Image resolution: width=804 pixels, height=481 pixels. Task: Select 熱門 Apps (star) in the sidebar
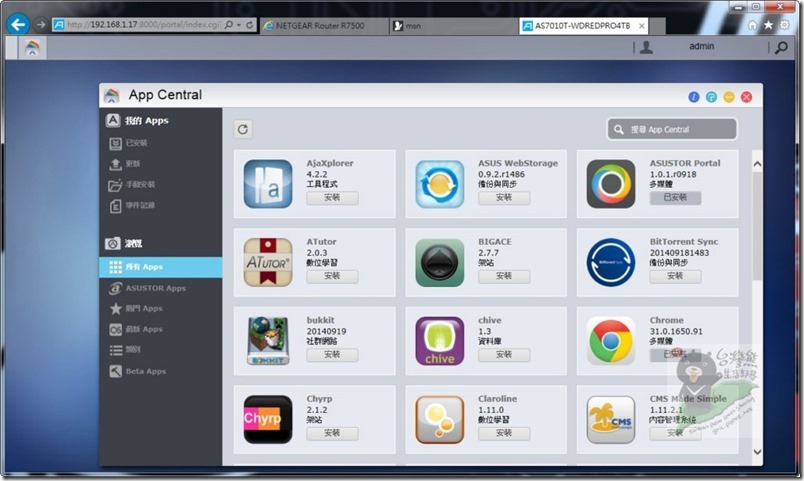click(161, 309)
